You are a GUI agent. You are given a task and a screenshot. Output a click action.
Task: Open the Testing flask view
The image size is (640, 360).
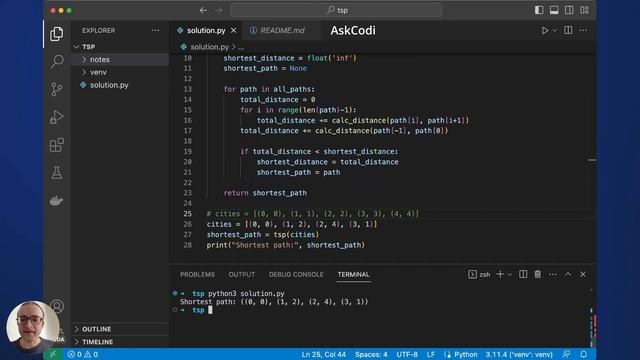click(57, 173)
